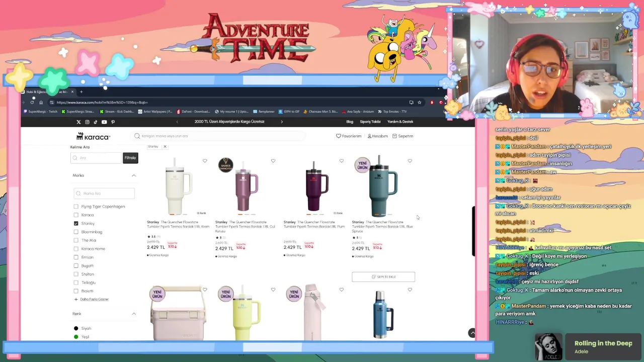Tick the Stelton brand checkbox

[x=76, y=274]
